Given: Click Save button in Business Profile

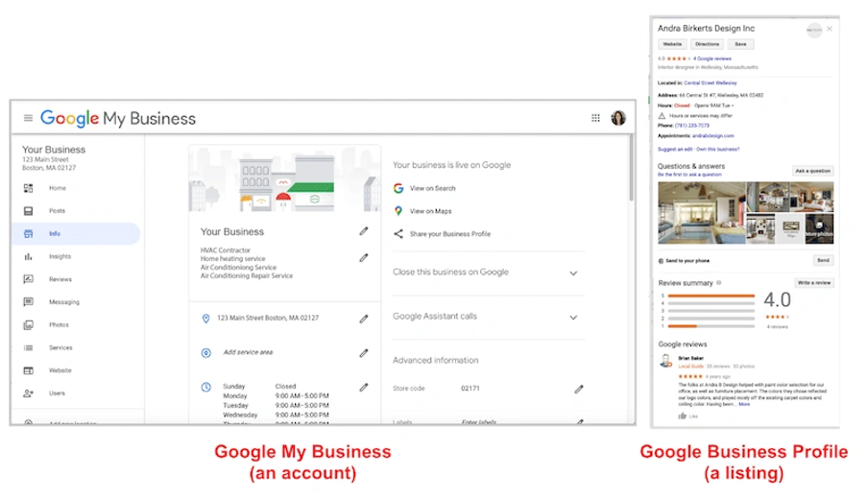Looking at the screenshot, I should click(740, 44).
